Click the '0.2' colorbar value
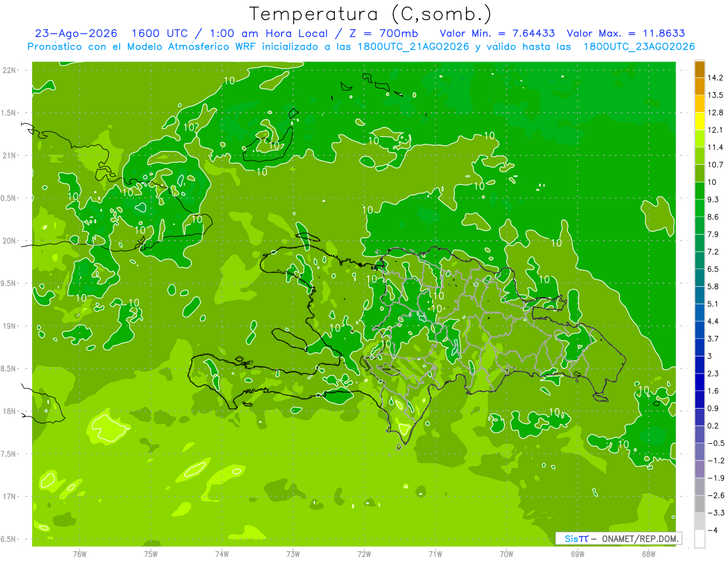The width and height of the screenshot is (728, 562). click(714, 426)
